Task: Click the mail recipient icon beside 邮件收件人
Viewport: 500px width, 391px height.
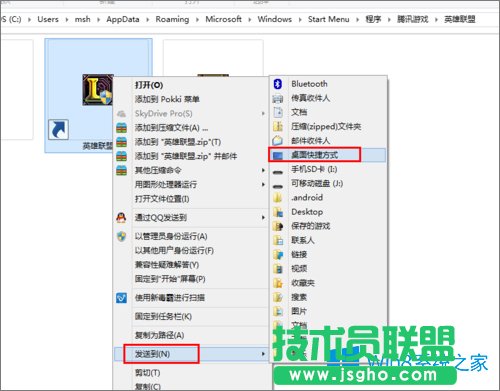Action: 278,141
